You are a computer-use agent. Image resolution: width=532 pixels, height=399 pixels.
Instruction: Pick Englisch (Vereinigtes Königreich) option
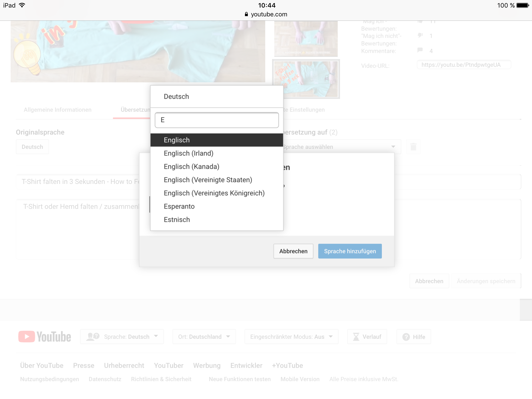[214, 193]
